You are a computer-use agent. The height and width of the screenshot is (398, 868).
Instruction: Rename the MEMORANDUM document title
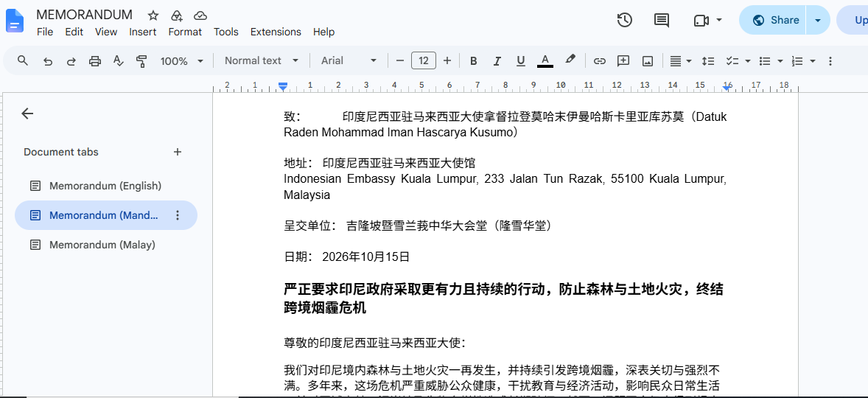click(84, 15)
